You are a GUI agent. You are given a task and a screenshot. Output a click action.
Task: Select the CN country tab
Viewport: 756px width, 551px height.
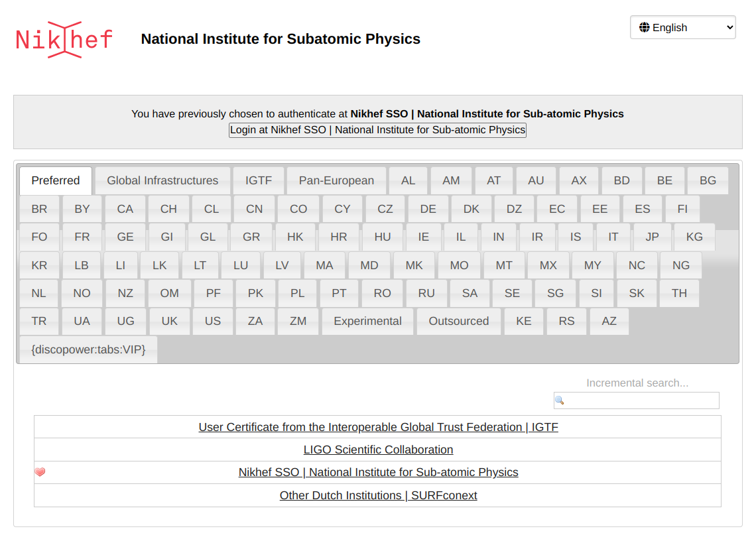coord(254,210)
